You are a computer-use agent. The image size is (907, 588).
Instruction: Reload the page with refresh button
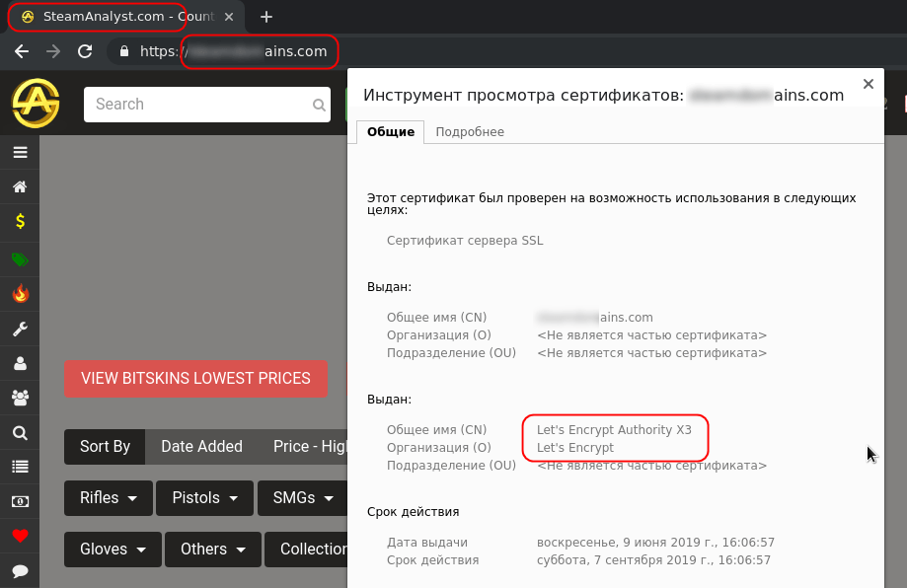85,51
